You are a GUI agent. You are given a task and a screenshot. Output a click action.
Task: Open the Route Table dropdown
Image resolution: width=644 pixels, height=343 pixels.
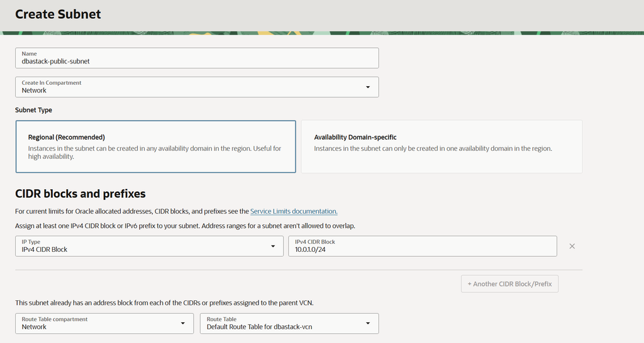(289, 324)
